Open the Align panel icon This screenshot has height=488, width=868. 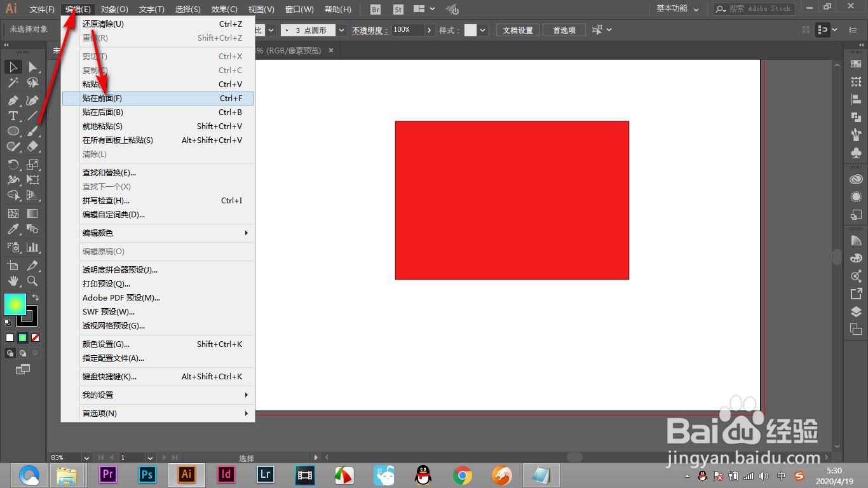coord(856,99)
